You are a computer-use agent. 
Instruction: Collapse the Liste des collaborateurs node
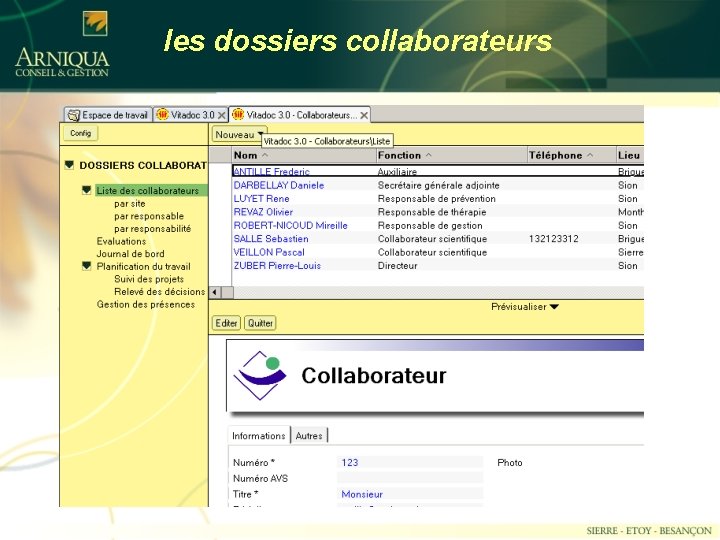click(86, 190)
